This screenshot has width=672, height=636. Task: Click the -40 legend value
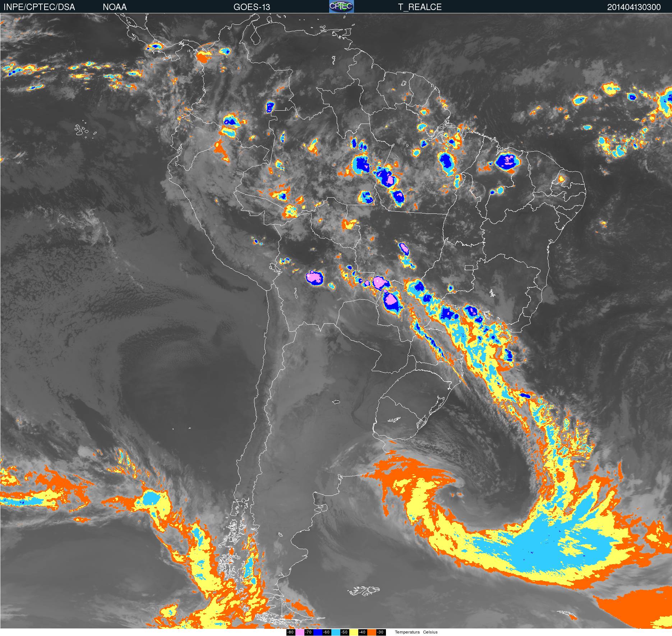pos(362,632)
